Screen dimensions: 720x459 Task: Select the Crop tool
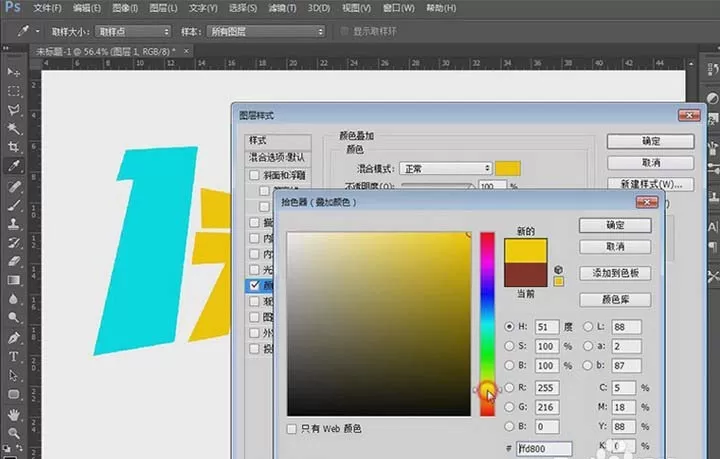click(x=14, y=147)
